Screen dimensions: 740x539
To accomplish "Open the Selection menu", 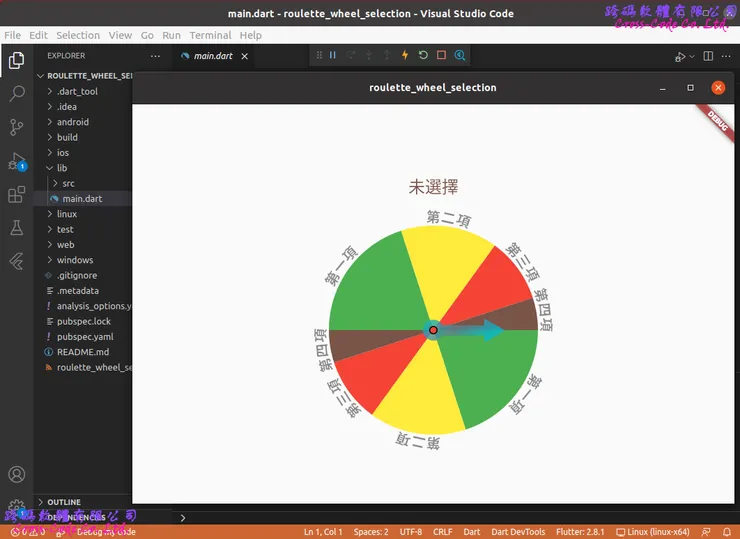I will (x=78, y=35).
